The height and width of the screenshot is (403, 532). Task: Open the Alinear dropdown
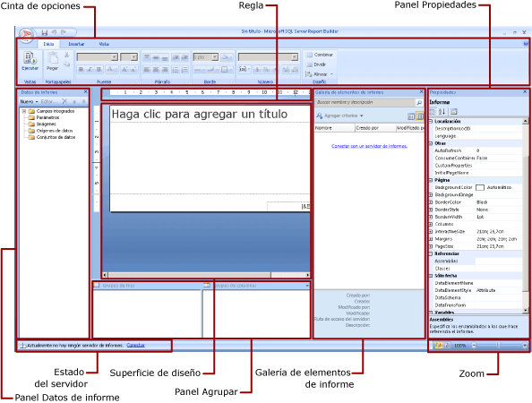pos(320,74)
